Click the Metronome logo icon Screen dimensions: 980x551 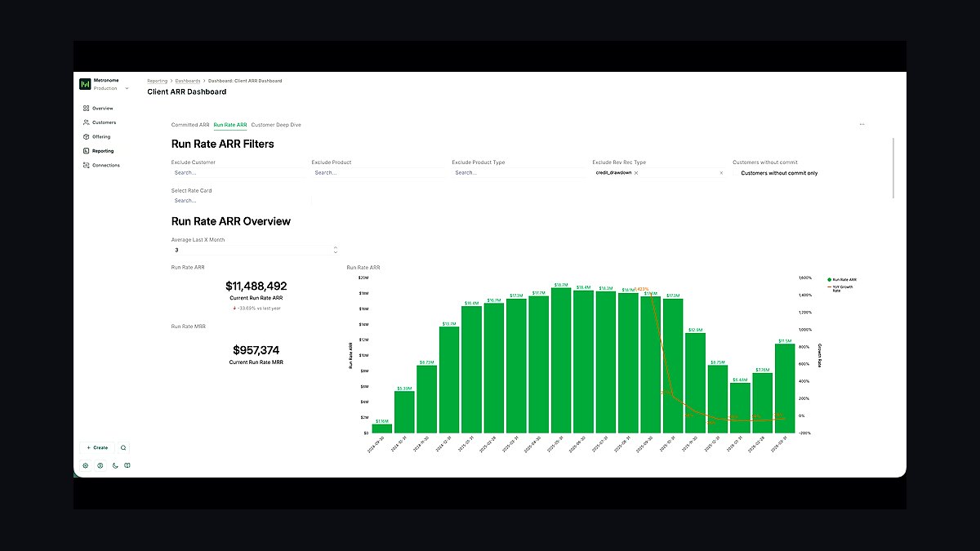click(85, 84)
